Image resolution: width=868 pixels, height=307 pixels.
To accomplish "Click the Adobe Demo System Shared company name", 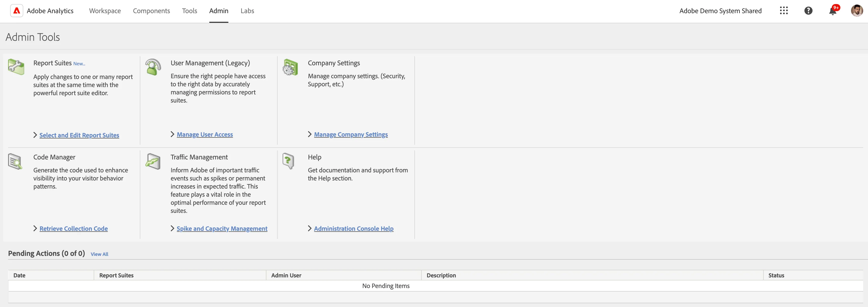I will point(720,11).
